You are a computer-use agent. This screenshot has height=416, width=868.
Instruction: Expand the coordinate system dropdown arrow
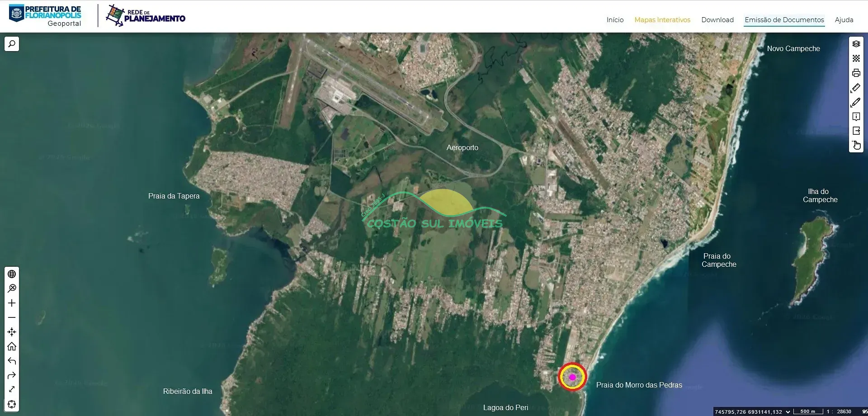point(788,412)
